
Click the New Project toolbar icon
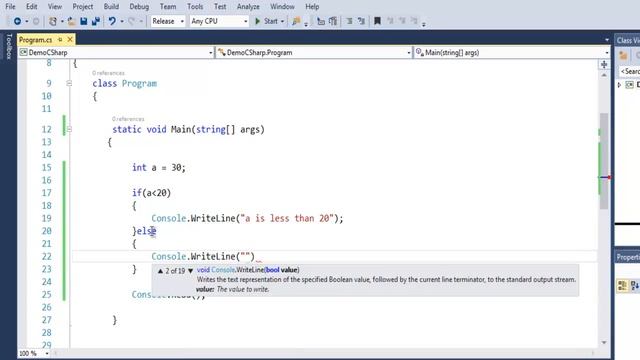53,21
